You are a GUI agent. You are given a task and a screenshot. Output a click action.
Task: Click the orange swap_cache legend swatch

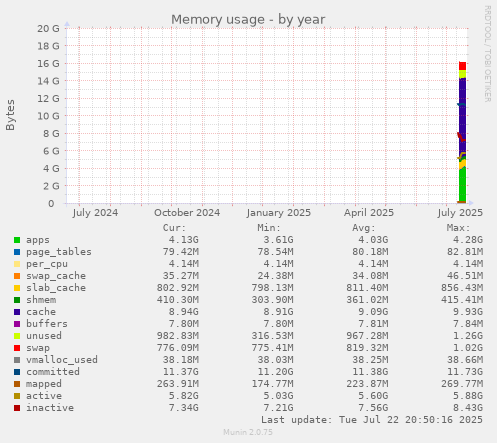(17, 276)
